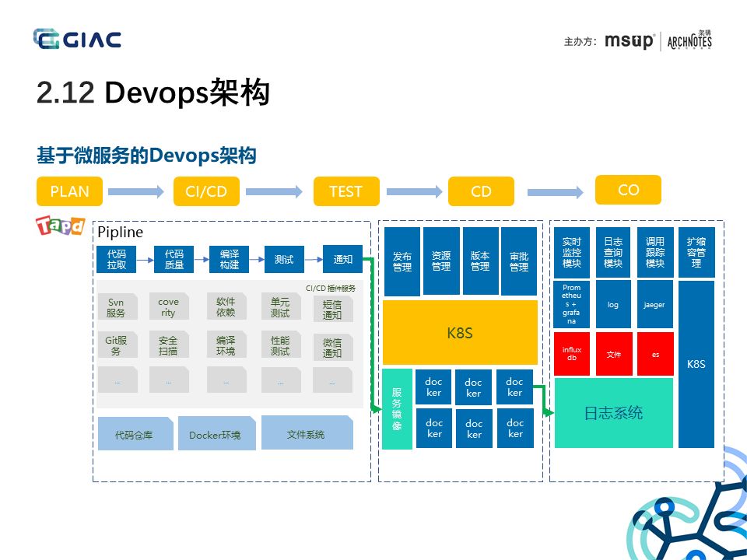This screenshot has width=747, height=560.
Task: Select the "Pipline" label
Action: click(x=120, y=232)
